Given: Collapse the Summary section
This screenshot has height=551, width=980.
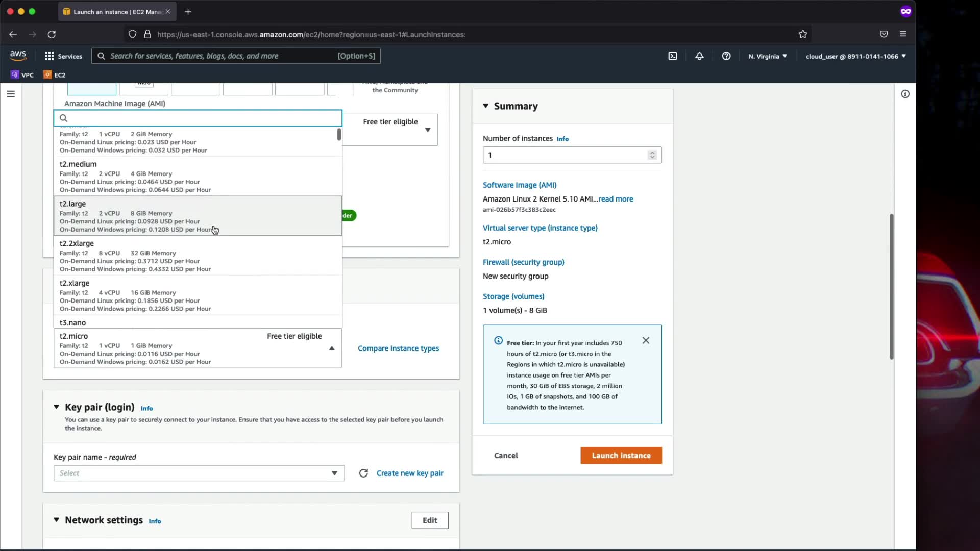Looking at the screenshot, I should tap(485, 106).
